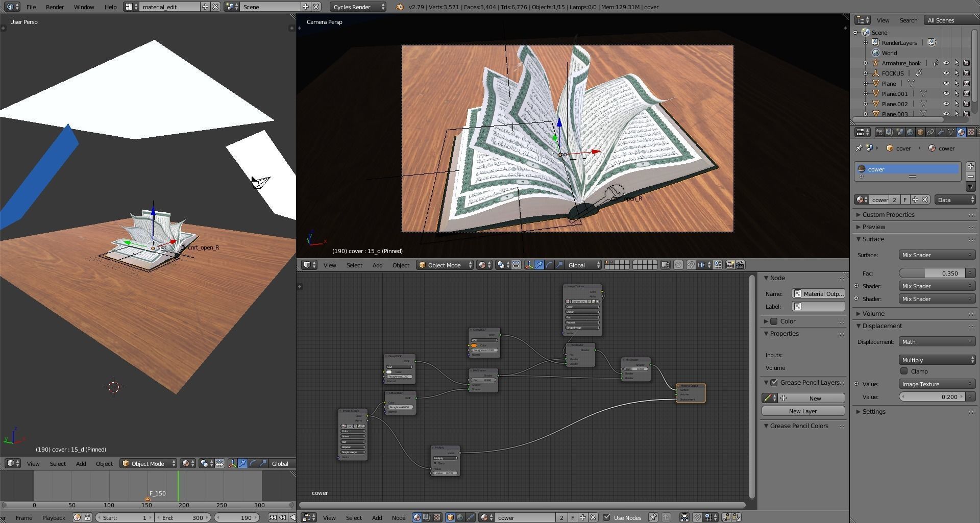Open the Cycles Render engine dropdown
The width and height of the screenshot is (980, 523).
358,7
